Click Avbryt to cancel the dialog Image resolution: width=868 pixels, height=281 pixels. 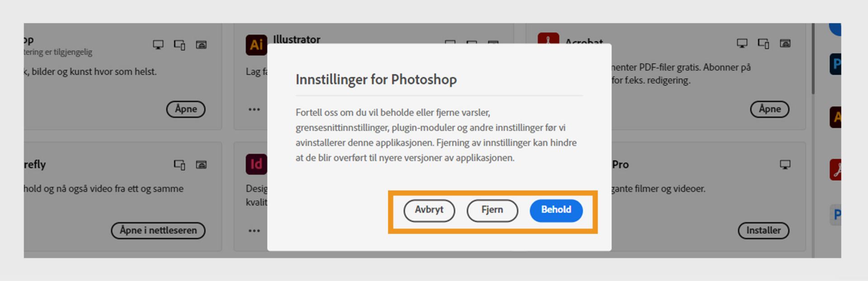coord(429,210)
